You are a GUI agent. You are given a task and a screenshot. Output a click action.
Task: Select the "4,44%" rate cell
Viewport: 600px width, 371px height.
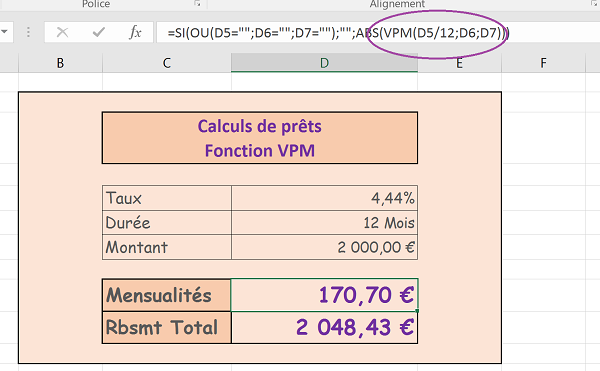tap(324, 198)
